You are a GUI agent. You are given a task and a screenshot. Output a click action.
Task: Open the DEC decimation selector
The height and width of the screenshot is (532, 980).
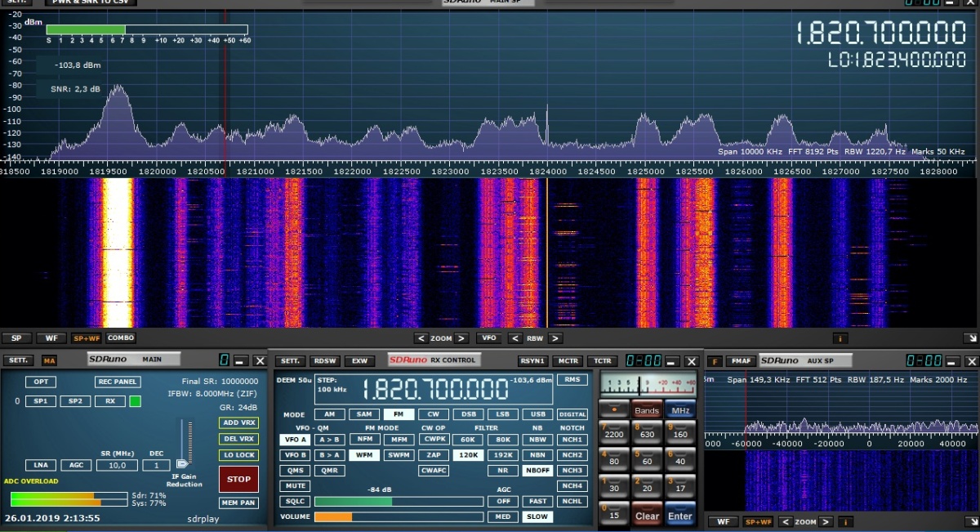(x=156, y=465)
